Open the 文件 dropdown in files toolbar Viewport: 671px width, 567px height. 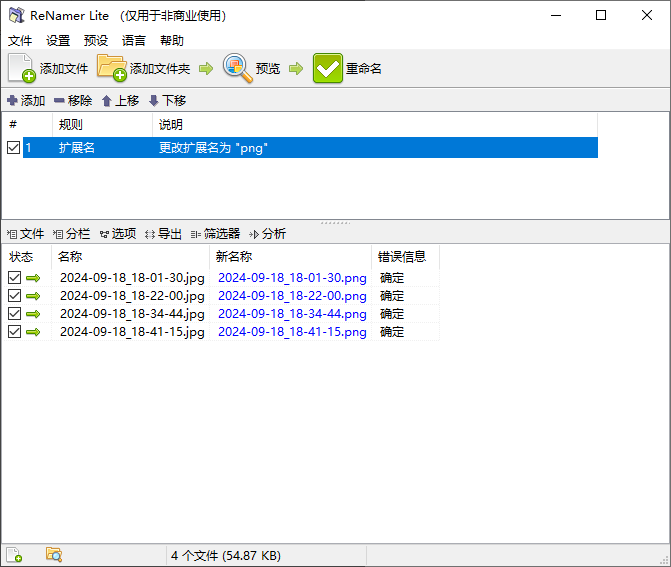(26, 234)
